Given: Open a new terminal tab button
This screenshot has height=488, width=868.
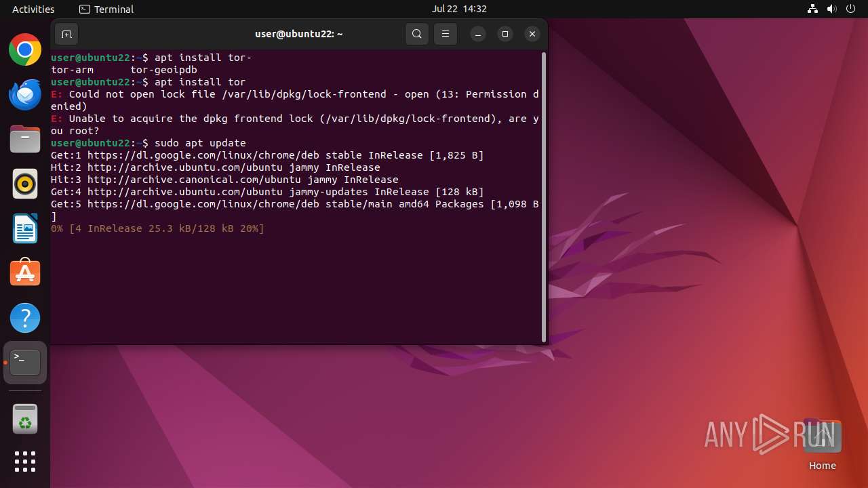Looking at the screenshot, I should (66, 34).
